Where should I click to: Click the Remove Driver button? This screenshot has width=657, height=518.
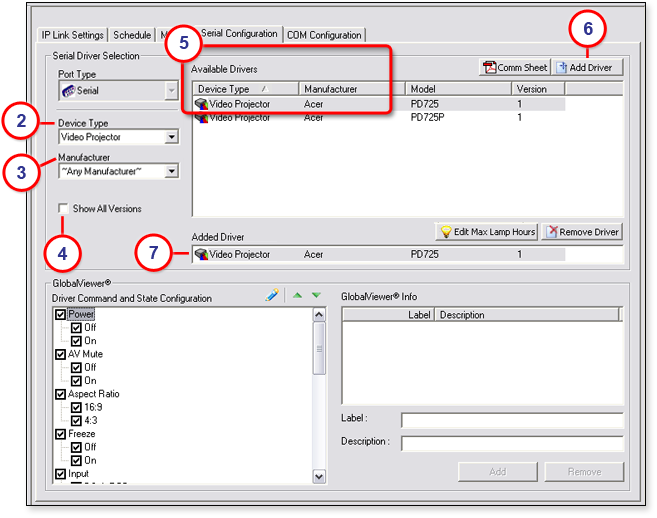coord(583,232)
